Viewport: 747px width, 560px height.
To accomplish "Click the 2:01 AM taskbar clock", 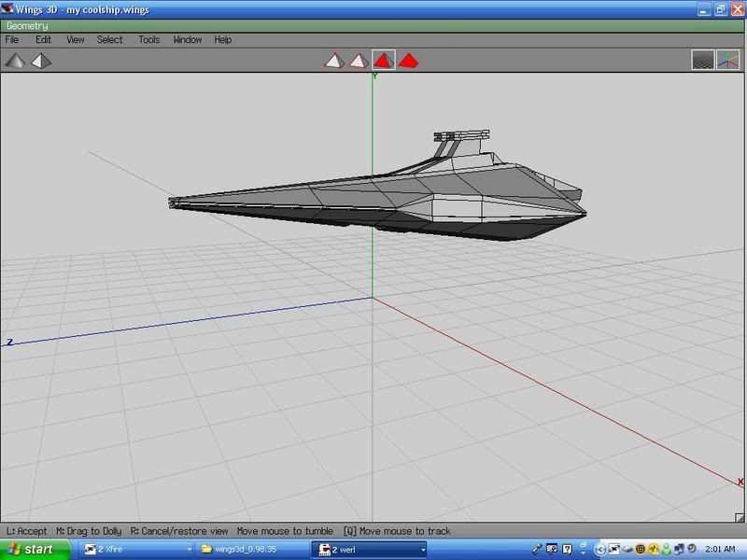I will 720,549.
